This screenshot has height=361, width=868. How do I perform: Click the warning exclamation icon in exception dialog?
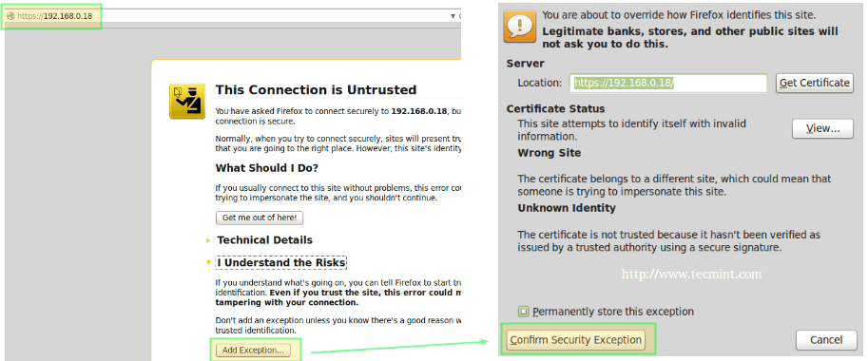pos(519,27)
